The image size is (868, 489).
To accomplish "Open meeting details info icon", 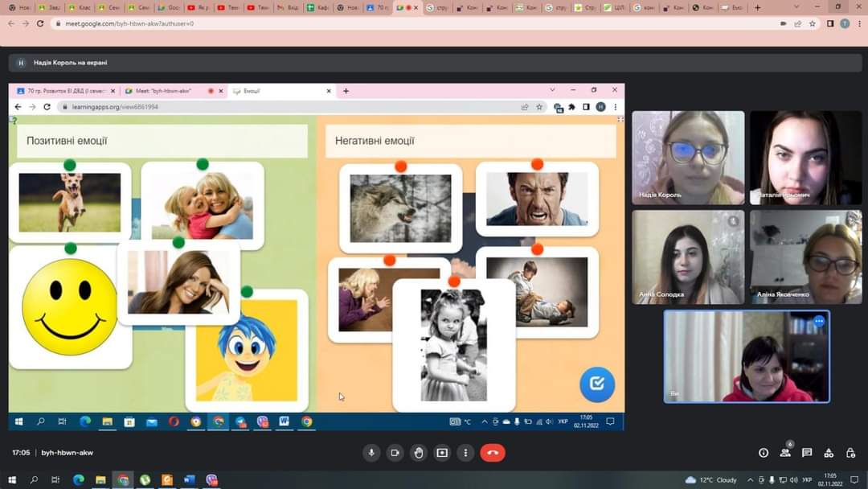I will (764, 453).
